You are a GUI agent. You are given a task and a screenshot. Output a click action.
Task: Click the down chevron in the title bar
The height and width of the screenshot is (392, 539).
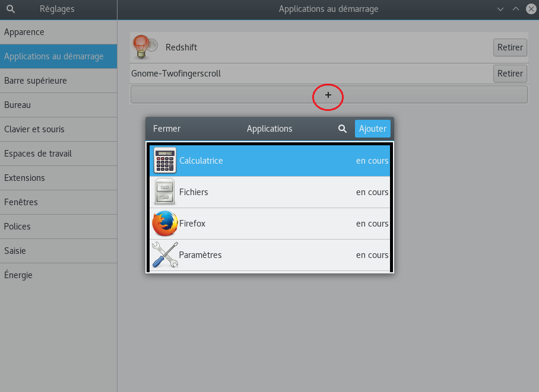[x=500, y=9]
